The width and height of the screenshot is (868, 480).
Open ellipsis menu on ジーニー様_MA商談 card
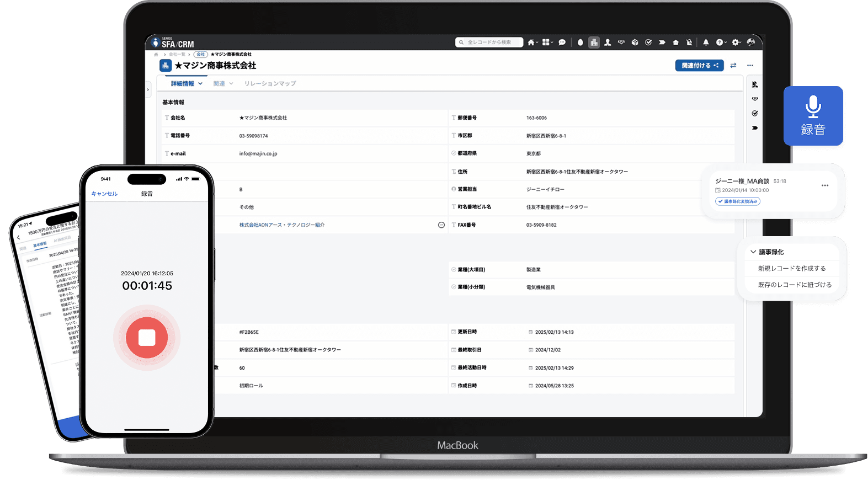(825, 185)
